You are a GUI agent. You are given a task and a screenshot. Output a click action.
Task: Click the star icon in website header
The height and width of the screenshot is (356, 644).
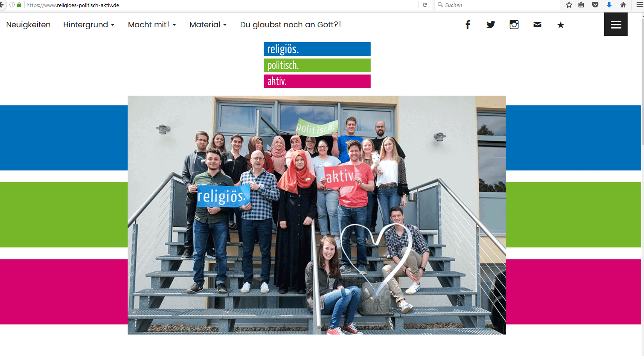561,25
